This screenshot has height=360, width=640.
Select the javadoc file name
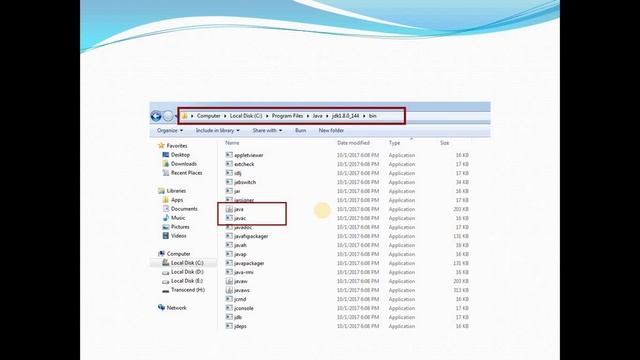point(243,227)
